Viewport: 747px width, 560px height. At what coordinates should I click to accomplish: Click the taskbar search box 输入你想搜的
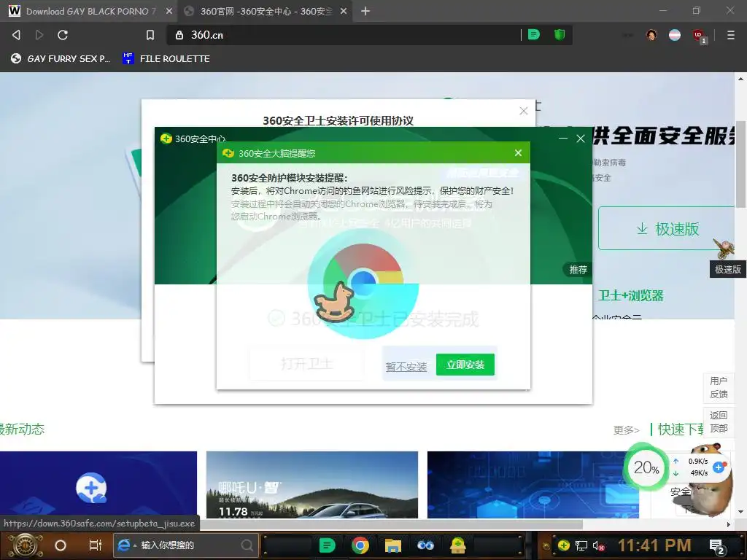click(186, 545)
